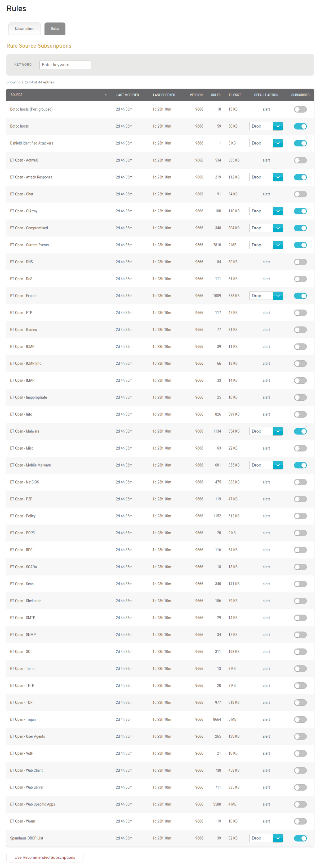Toggle off ET Open - Mobile Malware subscription
This screenshot has height=868, width=320.
tap(300, 465)
